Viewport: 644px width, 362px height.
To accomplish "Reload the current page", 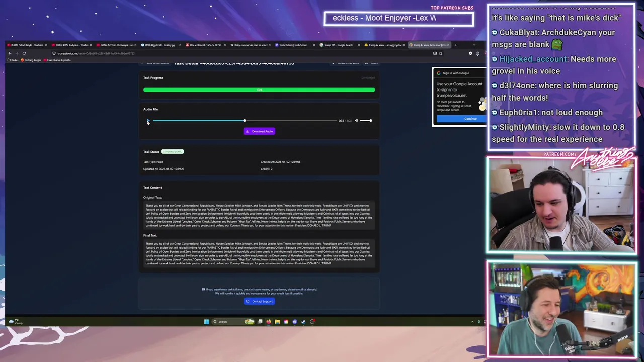I will 24,53.
